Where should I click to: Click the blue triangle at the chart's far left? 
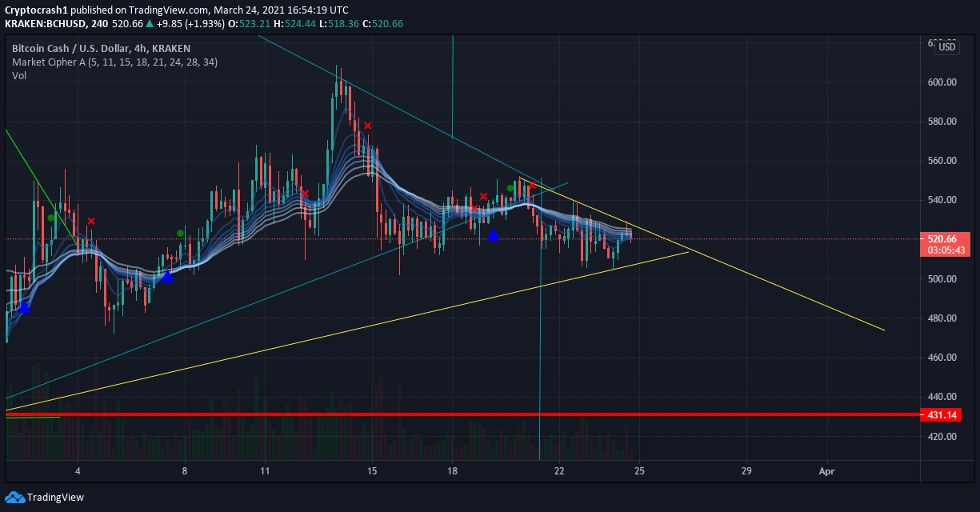24,306
